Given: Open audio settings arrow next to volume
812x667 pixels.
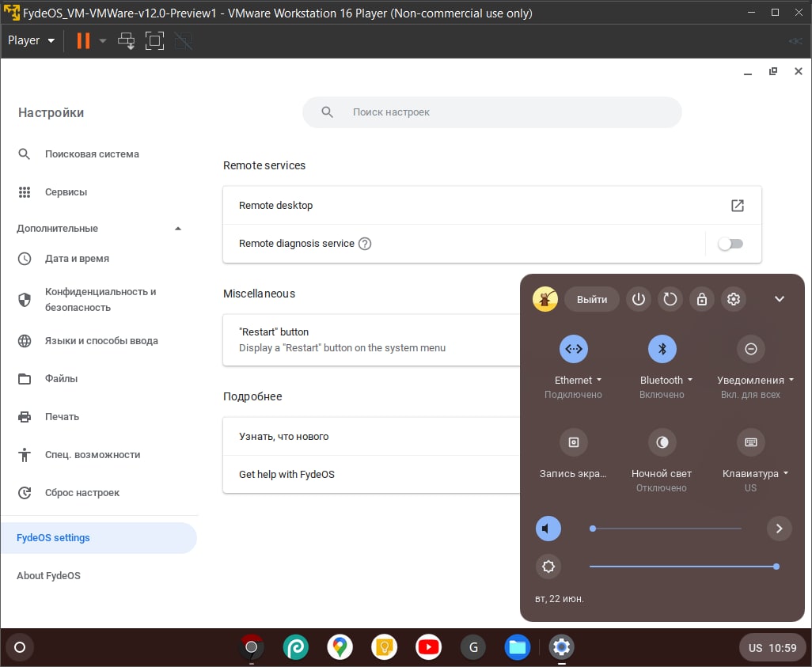Looking at the screenshot, I should tap(780, 529).
